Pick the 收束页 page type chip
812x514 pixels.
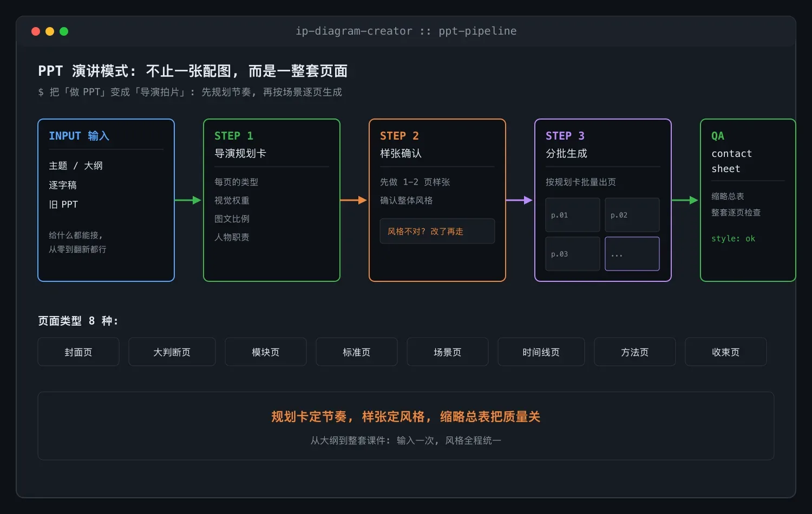click(726, 352)
